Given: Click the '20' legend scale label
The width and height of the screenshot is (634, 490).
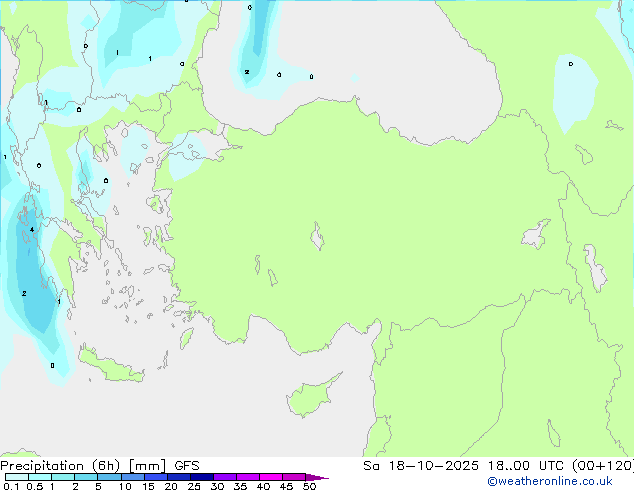Looking at the screenshot, I should coord(171,486).
